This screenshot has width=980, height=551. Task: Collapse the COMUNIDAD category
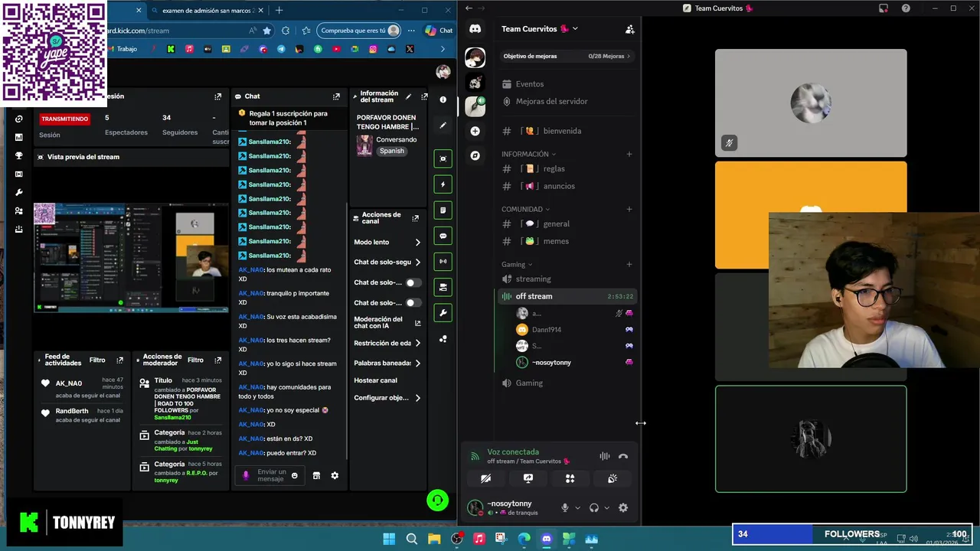click(x=525, y=209)
